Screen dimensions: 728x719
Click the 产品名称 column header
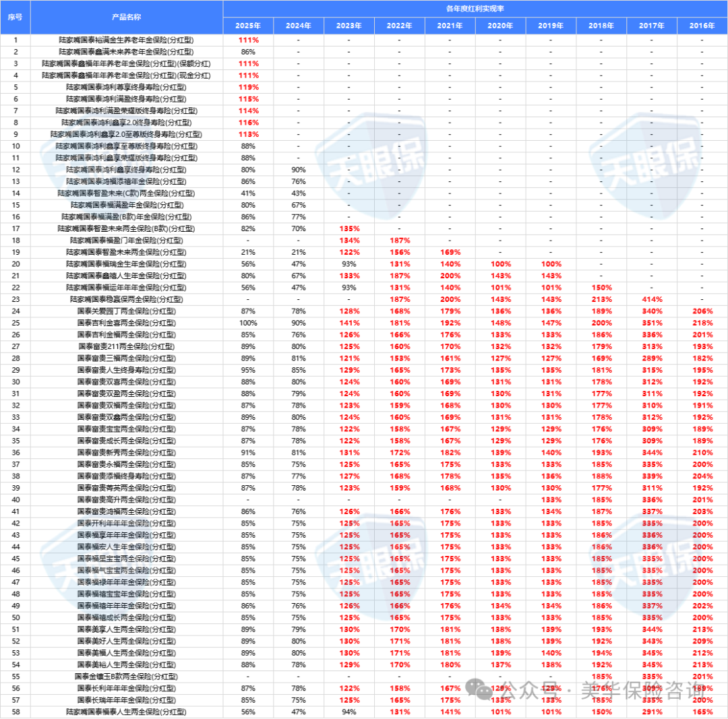click(x=127, y=17)
